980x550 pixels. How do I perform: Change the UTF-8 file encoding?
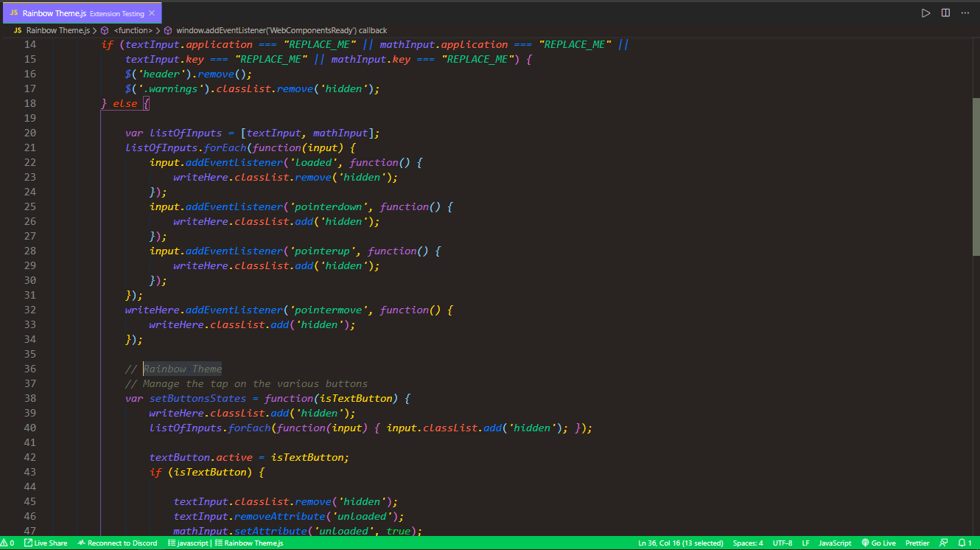(783, 543)
